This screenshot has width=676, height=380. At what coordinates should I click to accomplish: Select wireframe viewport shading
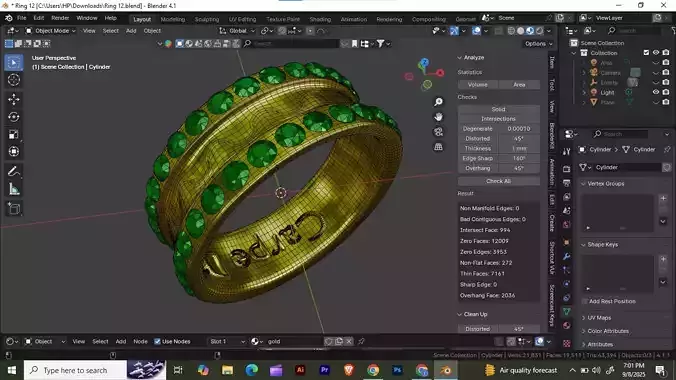click(x=511, y=31)
